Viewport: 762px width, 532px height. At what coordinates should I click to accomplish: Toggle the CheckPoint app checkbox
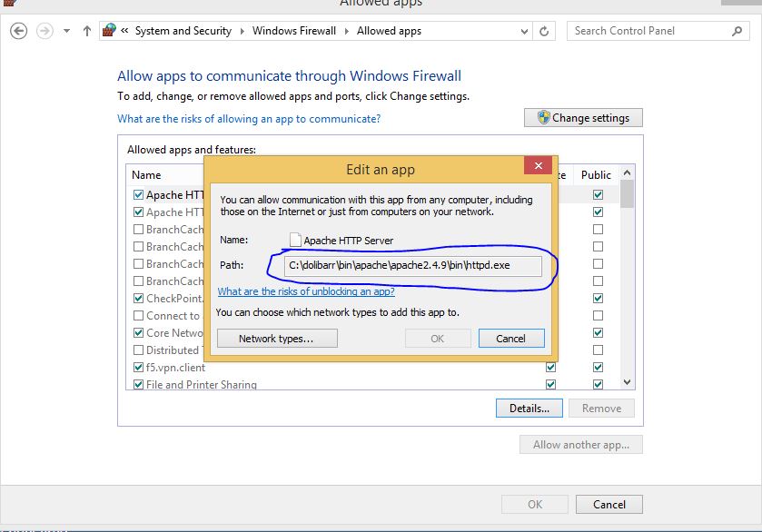(138, 299)
